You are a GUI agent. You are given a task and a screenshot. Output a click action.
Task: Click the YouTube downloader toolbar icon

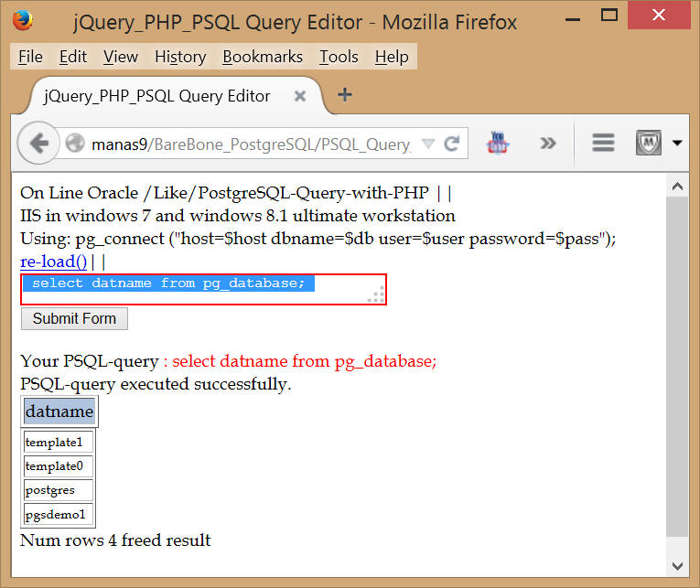[499, 143]
